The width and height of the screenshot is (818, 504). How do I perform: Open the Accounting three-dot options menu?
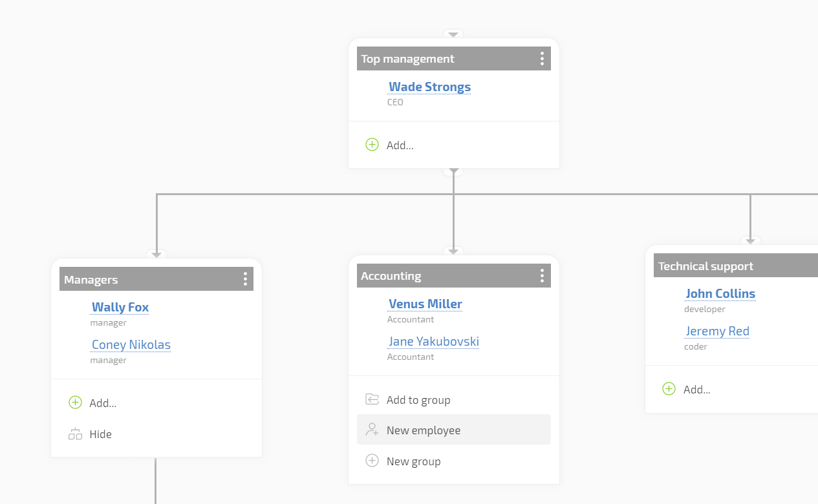click(542, 276)
